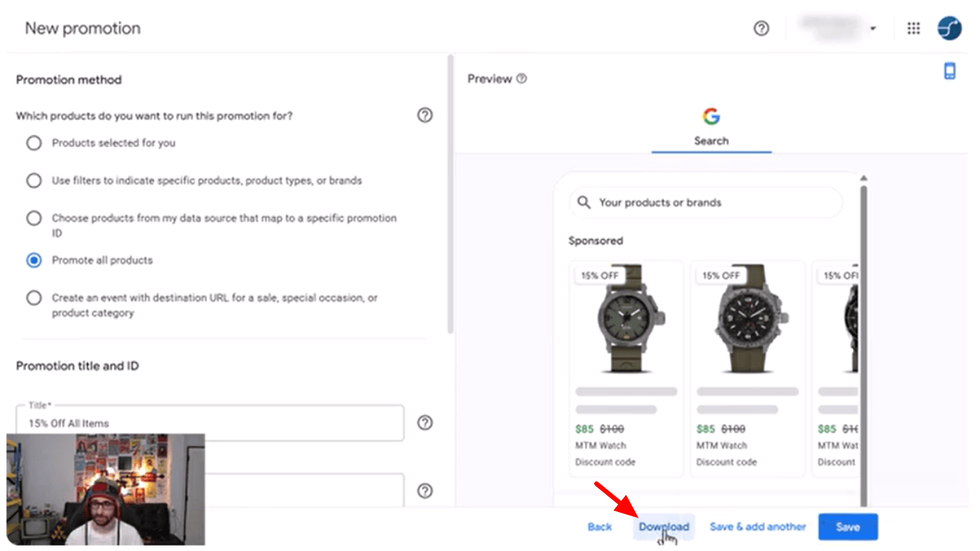
Task: Choose 'Promote all products' radio button
Action: pyautogui.click(x=34, y=260)
